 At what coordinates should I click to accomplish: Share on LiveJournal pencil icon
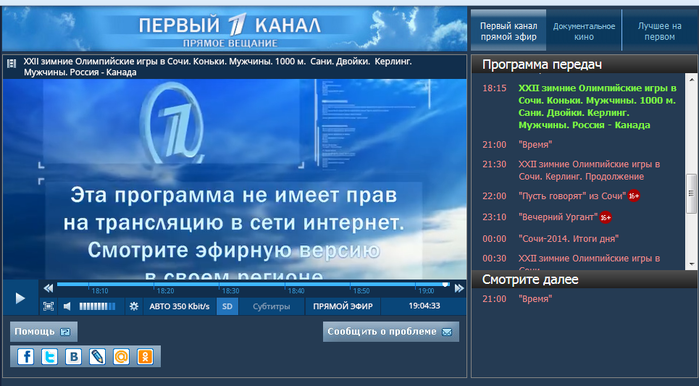tap(97, 357)
